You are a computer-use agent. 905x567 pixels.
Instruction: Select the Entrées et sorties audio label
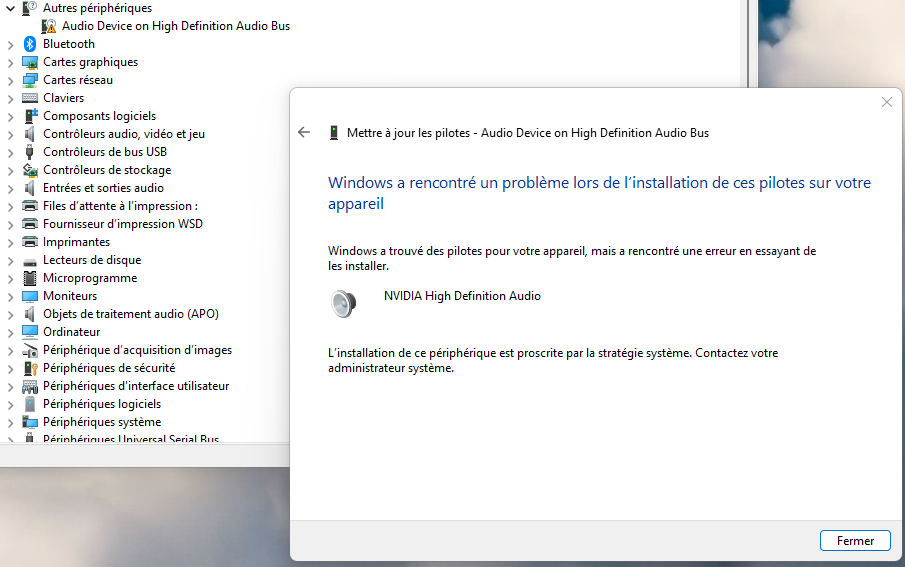coord(103,188)
